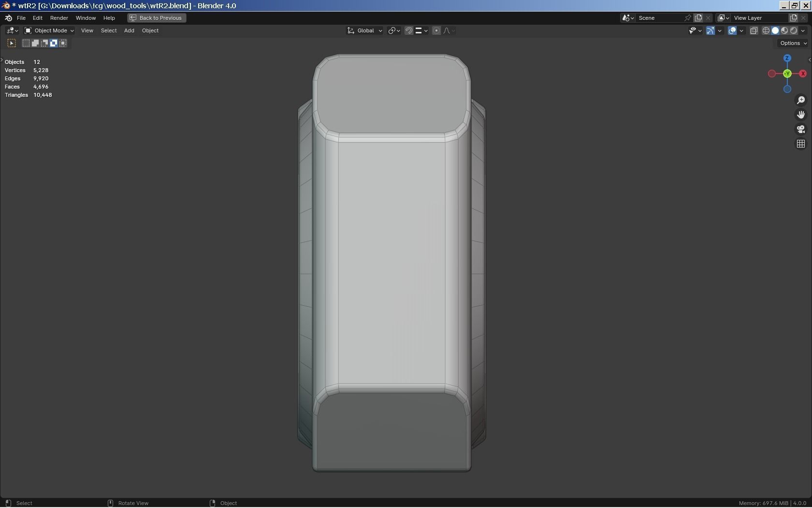Click the Memory usage status text
The image size is (812, 508).
pos(763,503)
